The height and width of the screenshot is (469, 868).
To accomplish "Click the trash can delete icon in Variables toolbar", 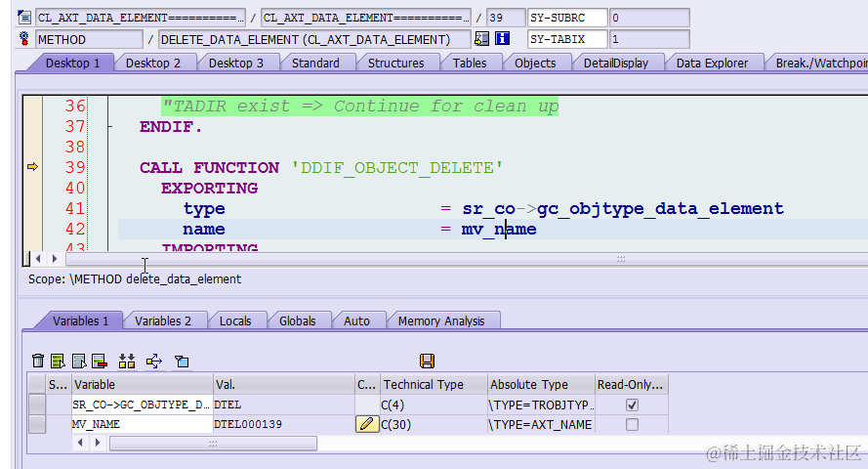I will click(38, 361).
